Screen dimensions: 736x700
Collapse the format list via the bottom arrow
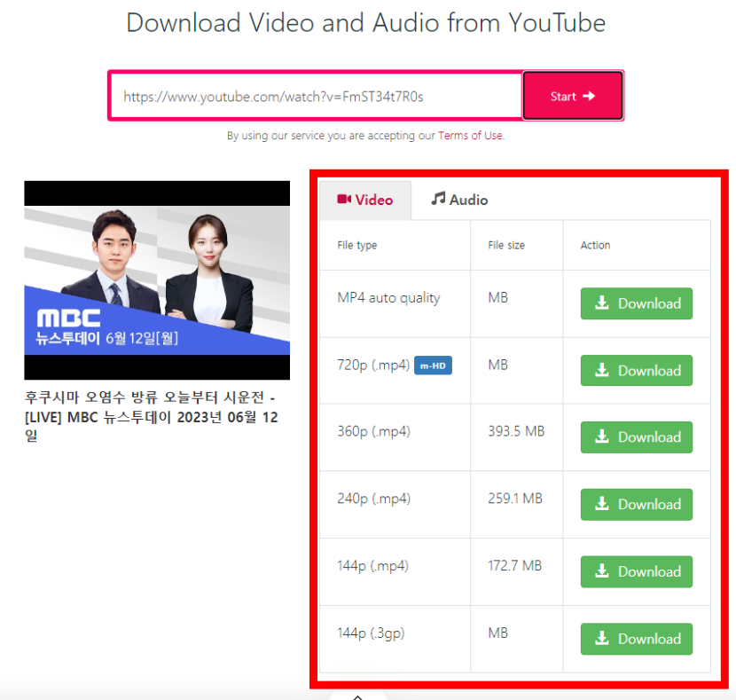[357, 696]
